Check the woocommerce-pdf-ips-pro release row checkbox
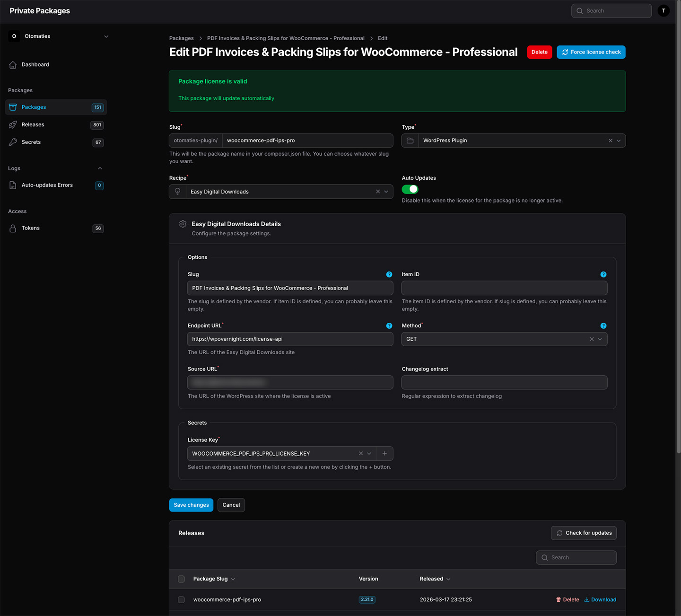 click(181, 600)
